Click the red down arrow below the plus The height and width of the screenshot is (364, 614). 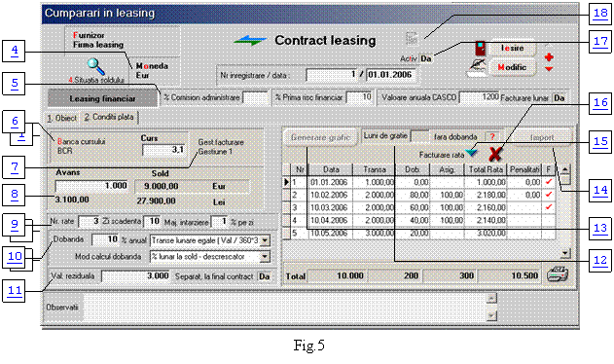(549, 69)
